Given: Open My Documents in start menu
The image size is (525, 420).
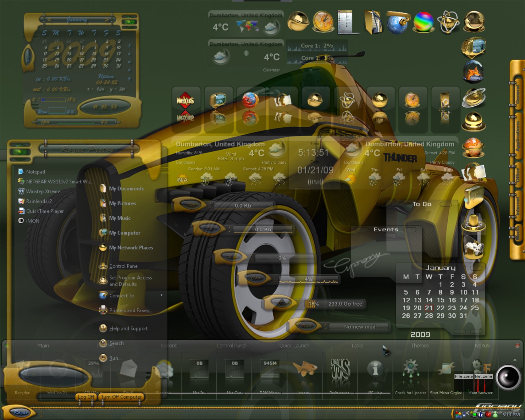Looking at the screenshot, I should 122,189.
